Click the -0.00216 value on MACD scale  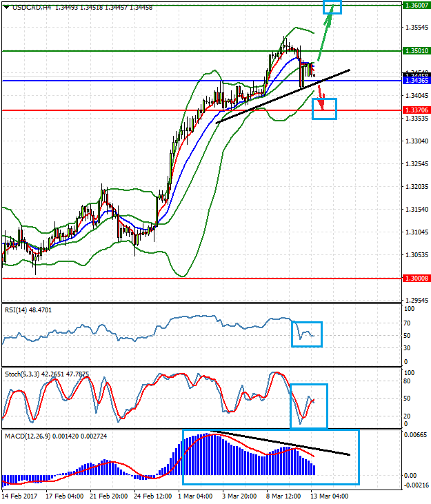[415, 485]
